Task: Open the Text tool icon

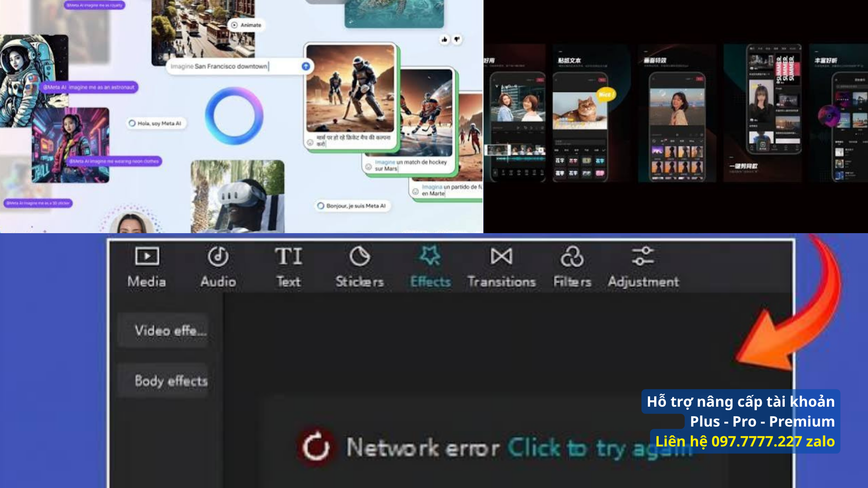Action: [x=288, y=256]
